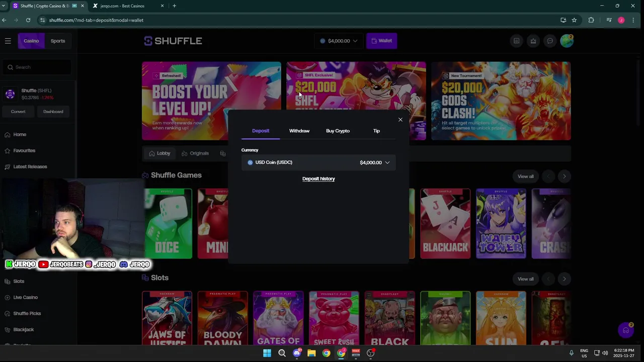Switch to the Tip tab

coord(376,131)
